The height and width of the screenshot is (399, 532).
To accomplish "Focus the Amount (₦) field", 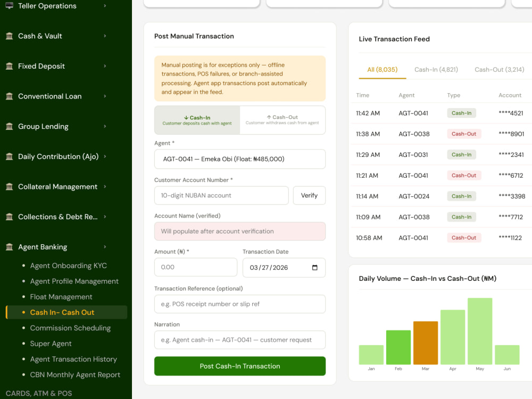I will click(196, 268).
